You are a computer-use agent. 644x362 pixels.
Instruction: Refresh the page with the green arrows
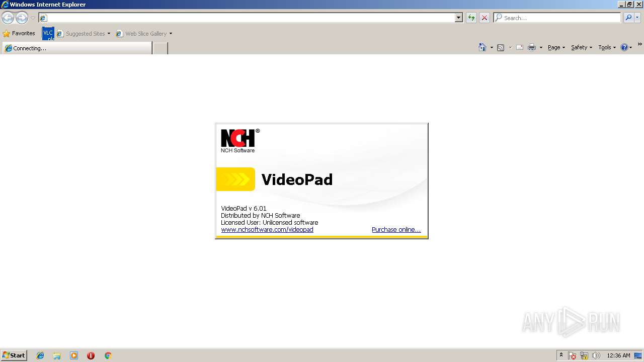click(471, 18)
